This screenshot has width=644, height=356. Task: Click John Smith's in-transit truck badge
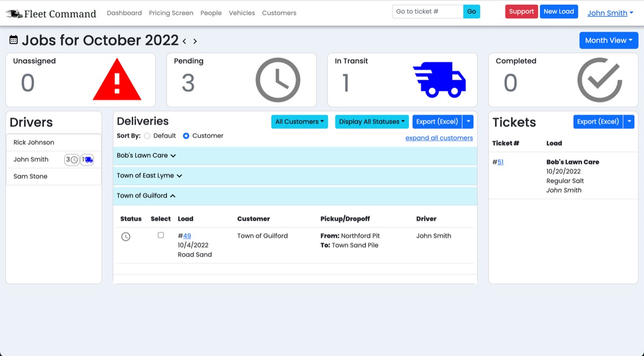[87, 159]
